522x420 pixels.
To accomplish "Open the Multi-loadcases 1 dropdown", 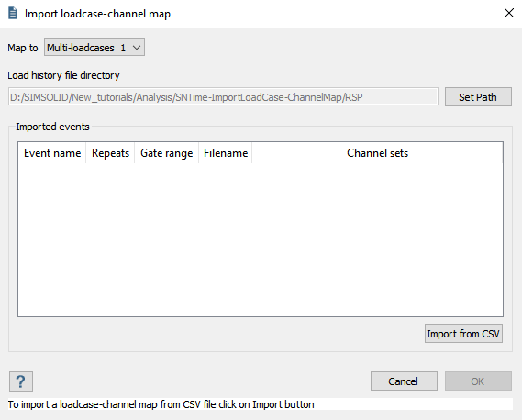I will coord(94,48).
